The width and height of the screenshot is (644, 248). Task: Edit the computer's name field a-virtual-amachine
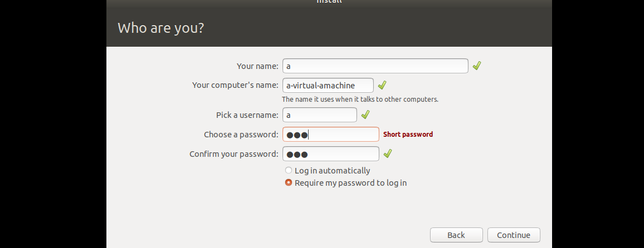[x=328, y=85]
